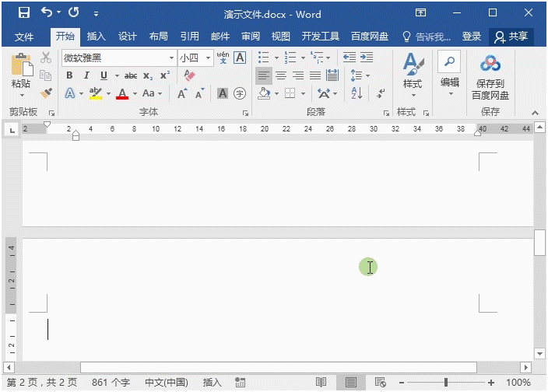Click 中文(中国) language indicator

[x=167, y=383]
